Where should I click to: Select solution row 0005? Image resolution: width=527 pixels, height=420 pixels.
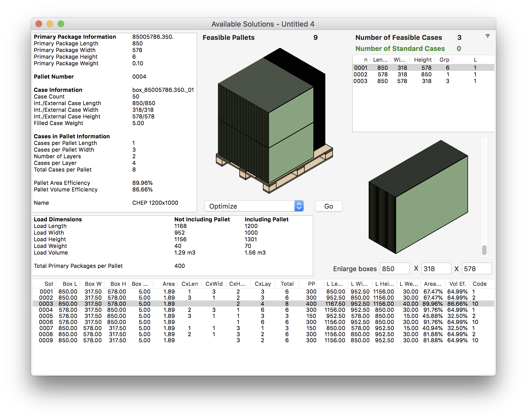[x=263, y=316]
